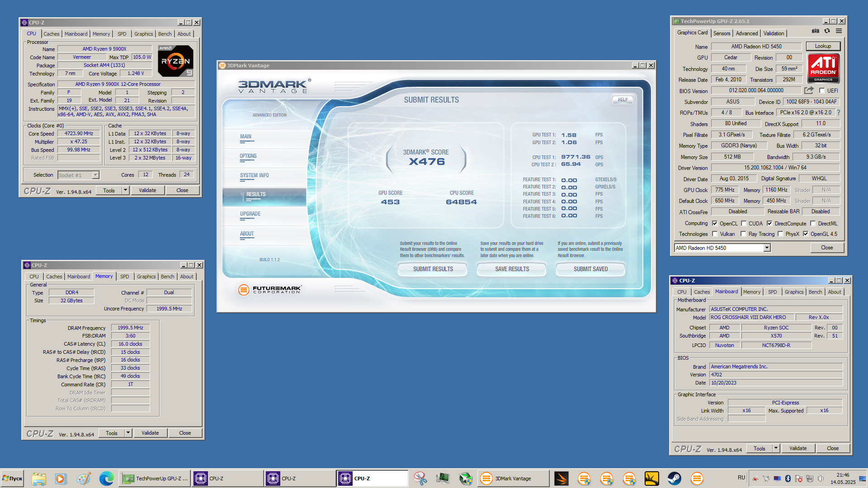Click the highlighted active CPU-Z taskbar button
The width and height of the screenshot is (868, 488).
372,479
